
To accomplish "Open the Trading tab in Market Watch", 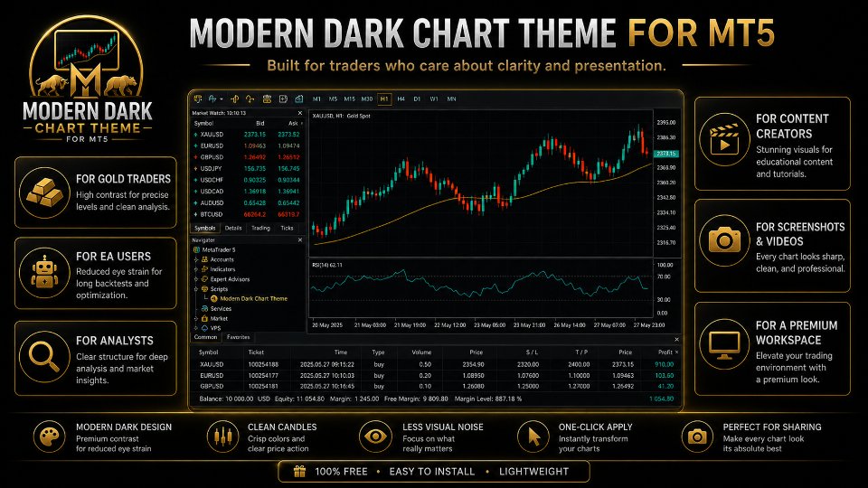I will (x=260, y=228).
